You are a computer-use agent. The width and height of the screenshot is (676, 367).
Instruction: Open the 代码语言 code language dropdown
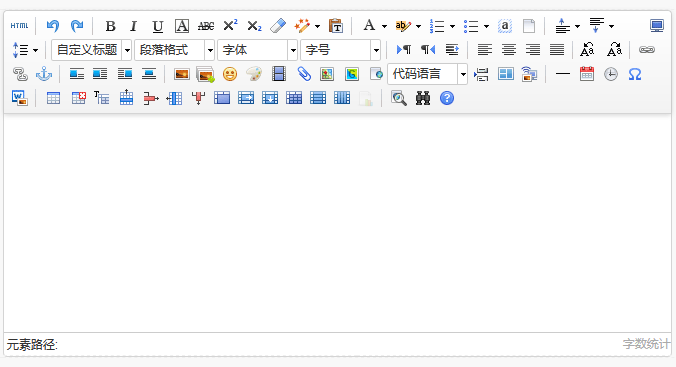tap(427, 74)
